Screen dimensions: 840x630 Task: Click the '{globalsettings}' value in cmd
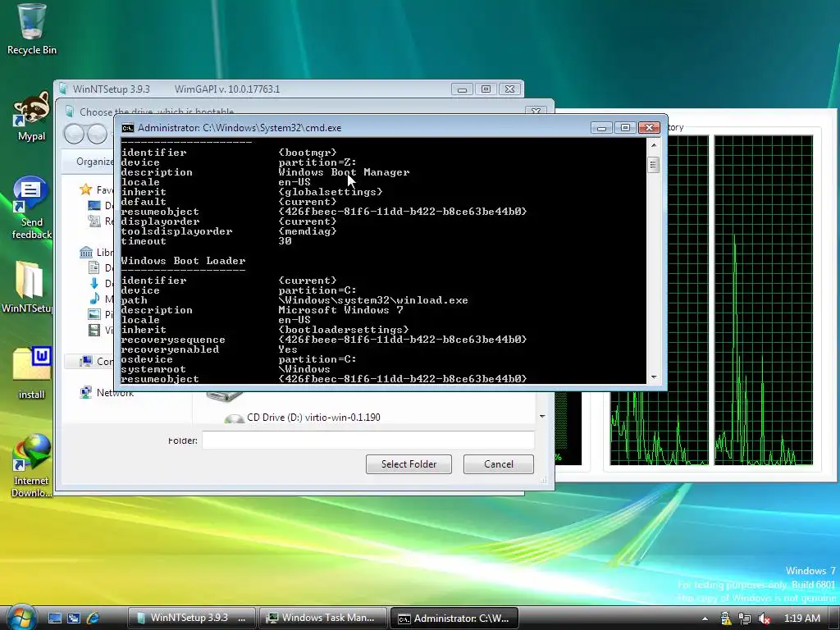[331, 192]
